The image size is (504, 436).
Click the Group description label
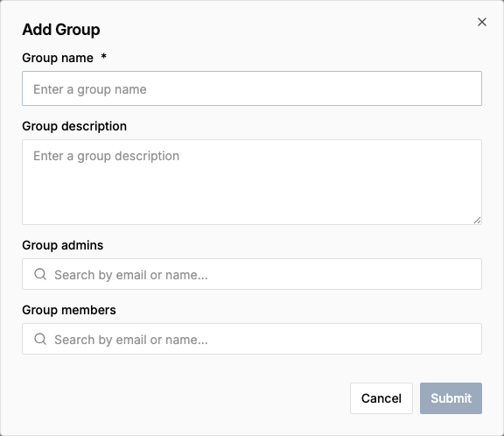click(x=74, y=126)
